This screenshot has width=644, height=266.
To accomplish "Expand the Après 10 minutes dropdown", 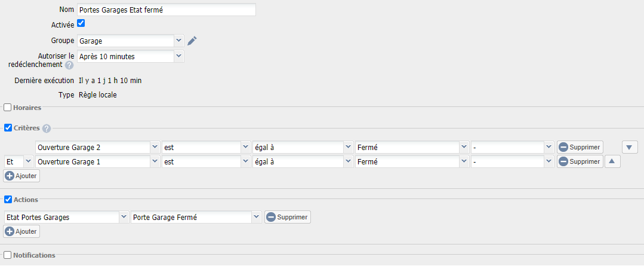I will [131, 56].
